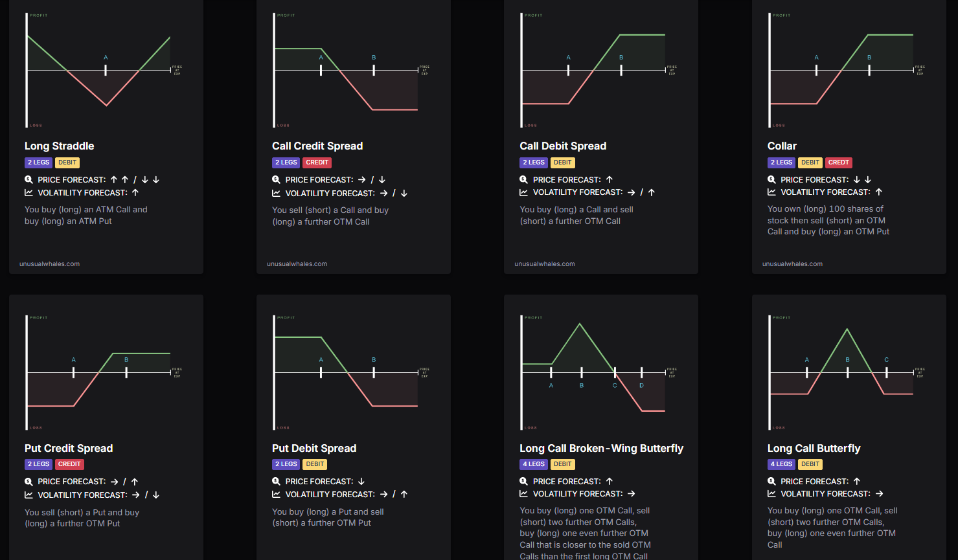This screenshot has height=560, width=958.
Task: Click the volatility chart icon in Put Debit Spread
Action: [276, 494]
